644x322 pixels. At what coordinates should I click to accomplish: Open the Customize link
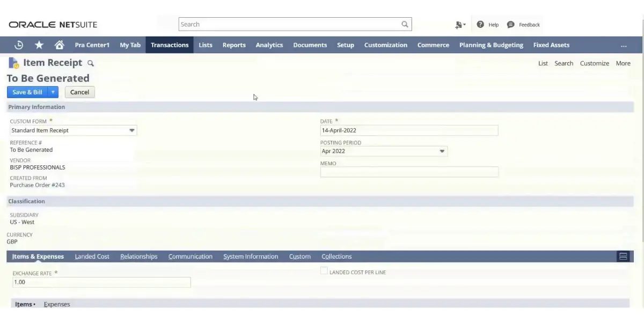tap(595, 63)
